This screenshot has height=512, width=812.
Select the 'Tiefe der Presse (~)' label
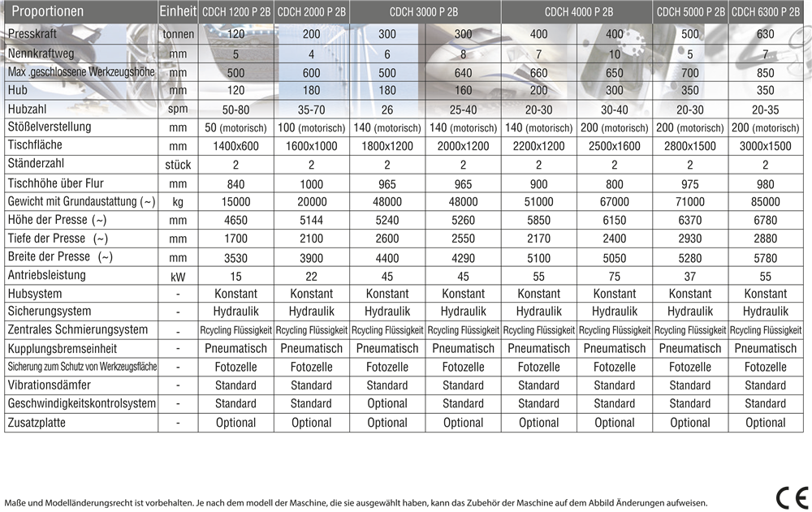pos(58,239)
